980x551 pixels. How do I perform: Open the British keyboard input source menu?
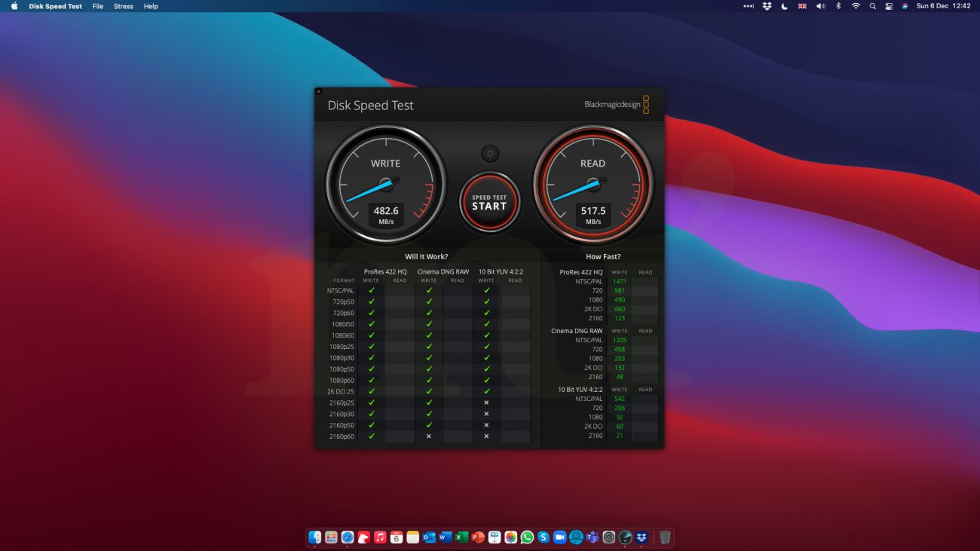tap(802, 6)
